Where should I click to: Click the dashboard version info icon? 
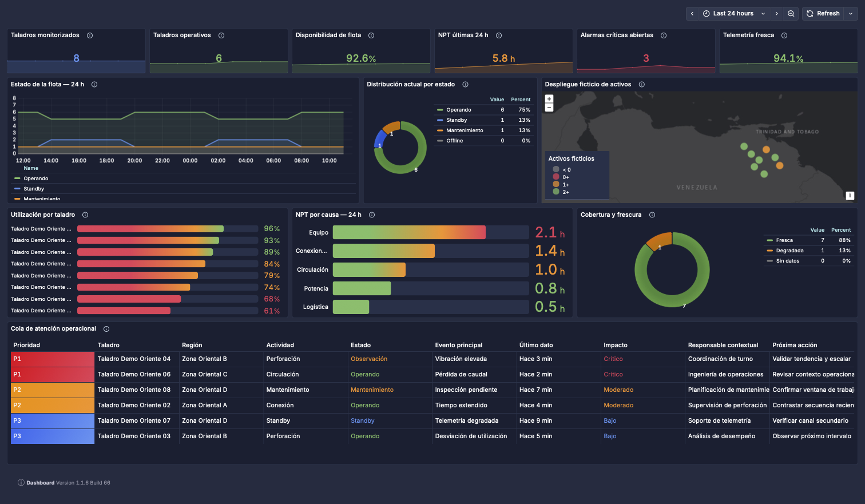[21, 483]
